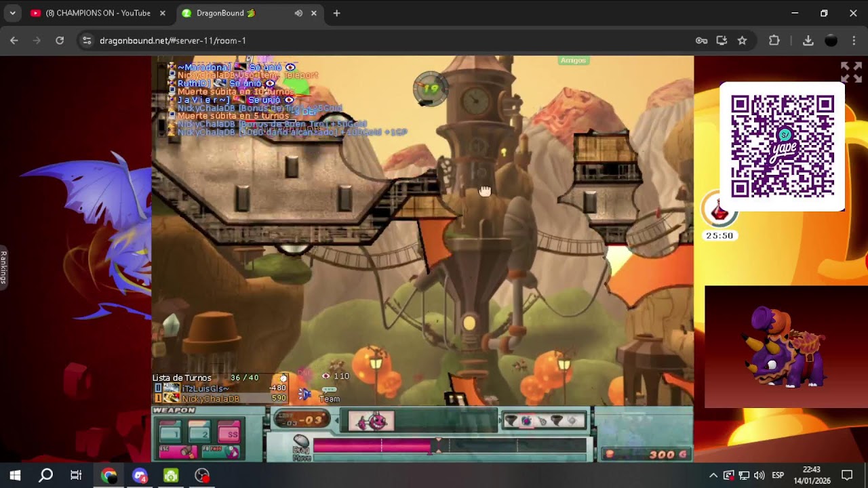
Task: Open Task View on the taskbar
Action: click(76, 475)
